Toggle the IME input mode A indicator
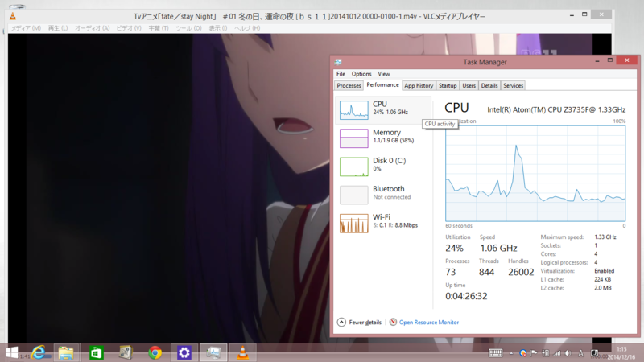This screenshot has height=362, width=644. coord(580,353)
